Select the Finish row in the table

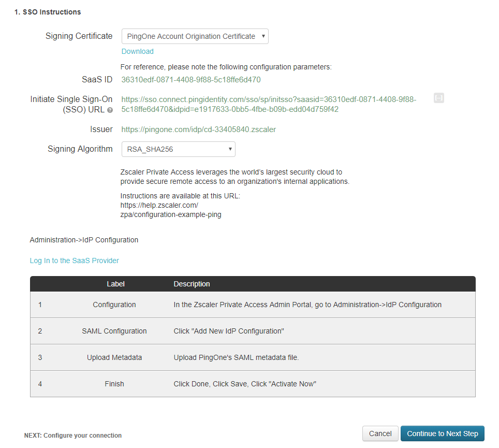(252, 384)
